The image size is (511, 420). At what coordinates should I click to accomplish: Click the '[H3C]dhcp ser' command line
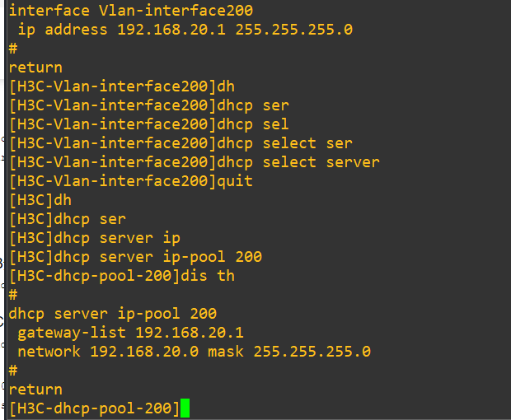coord(68,219)
